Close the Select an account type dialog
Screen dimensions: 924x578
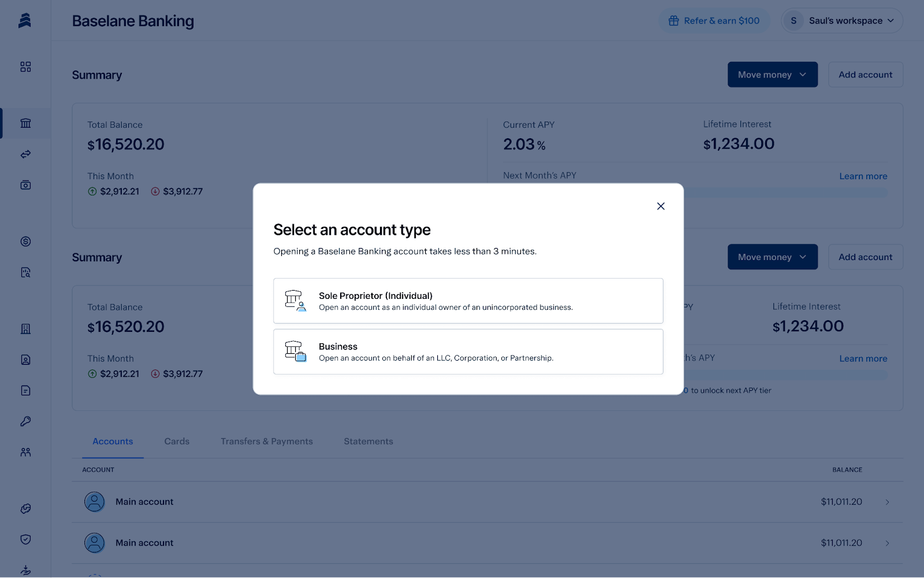click(x=661, y=206)
